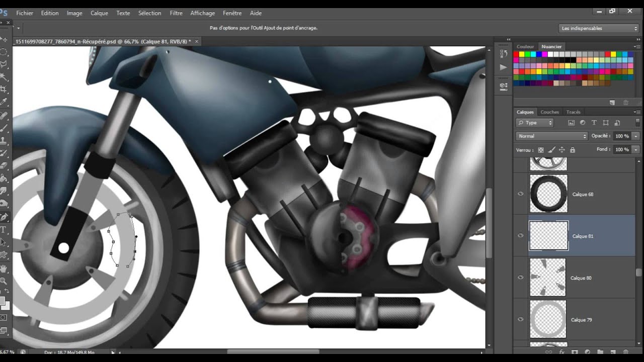Open the Nuancier panel options menu
644x362 pixels.
637,46
